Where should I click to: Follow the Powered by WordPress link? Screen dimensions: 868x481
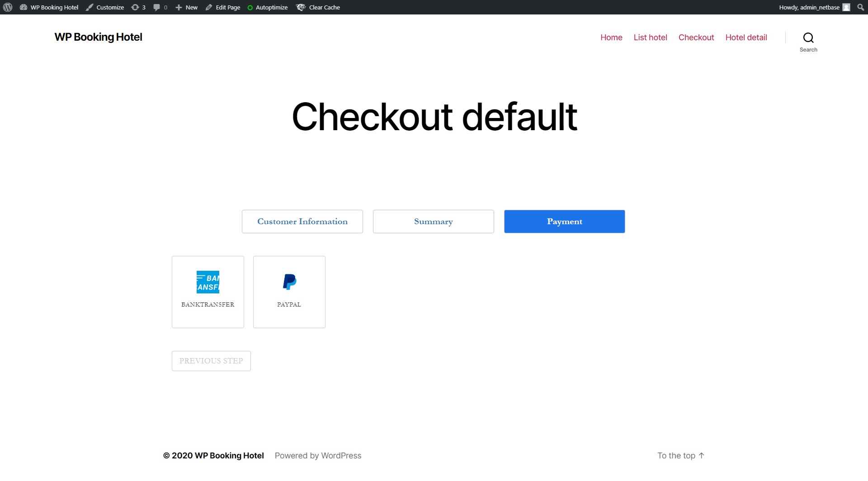(318, 456)
